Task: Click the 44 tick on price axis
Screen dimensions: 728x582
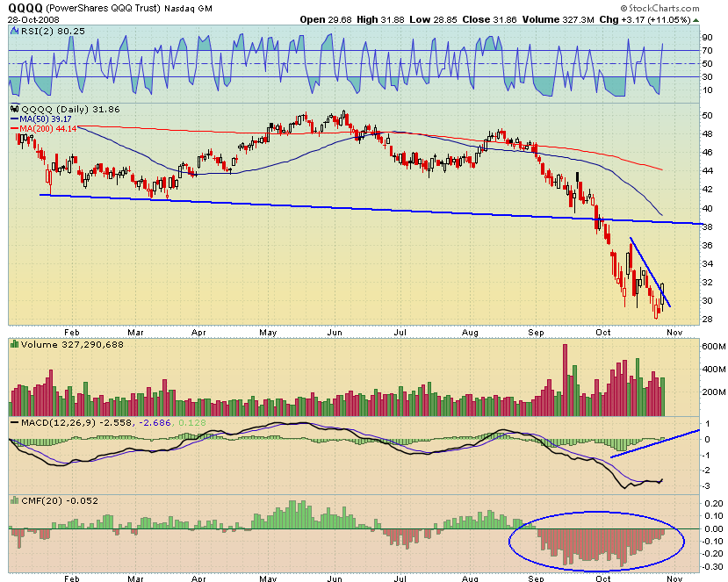Action: (x=708, y=171)
